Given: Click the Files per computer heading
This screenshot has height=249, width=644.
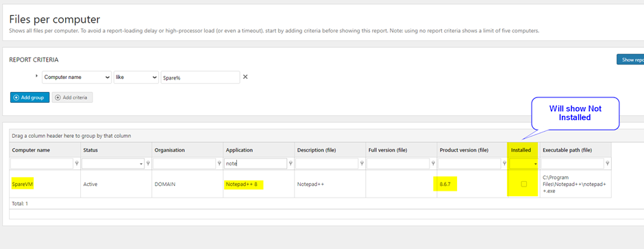Looking at the screenshot, I should [55, 19].
